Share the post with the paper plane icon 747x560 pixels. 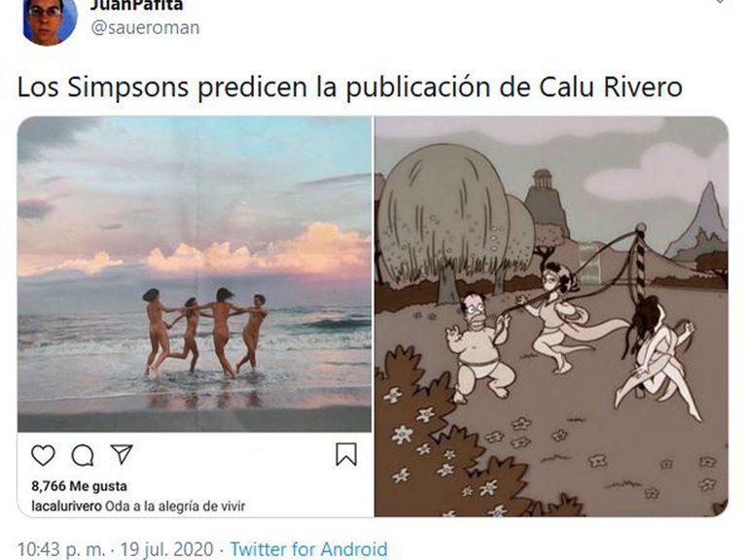pyautogui.click(x=122, y=454)
